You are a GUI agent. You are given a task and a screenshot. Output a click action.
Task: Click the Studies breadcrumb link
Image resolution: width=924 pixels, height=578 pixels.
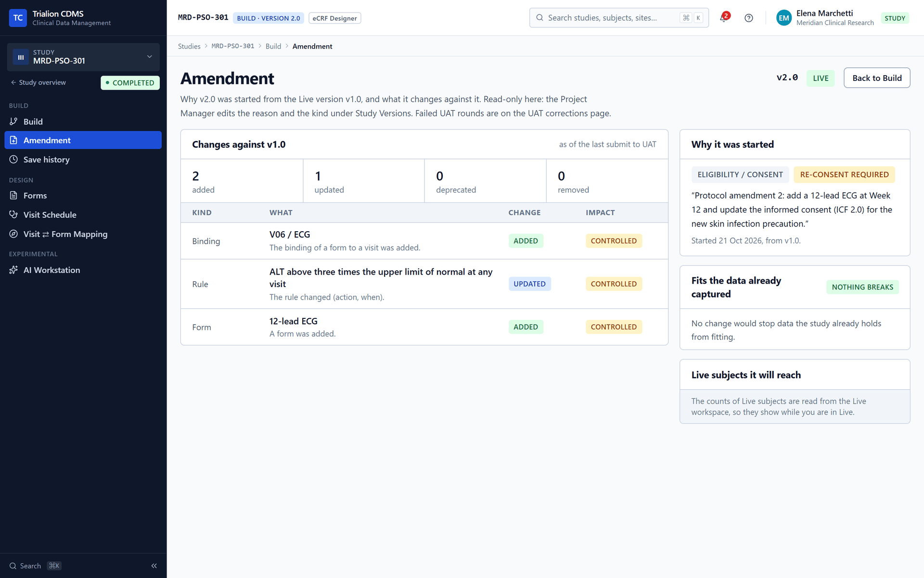189,46
